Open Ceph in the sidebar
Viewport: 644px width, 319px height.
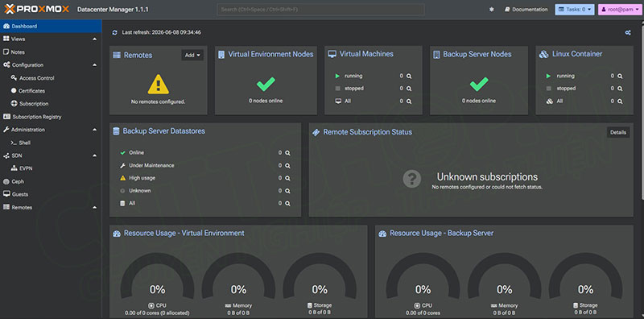[51, 181]
